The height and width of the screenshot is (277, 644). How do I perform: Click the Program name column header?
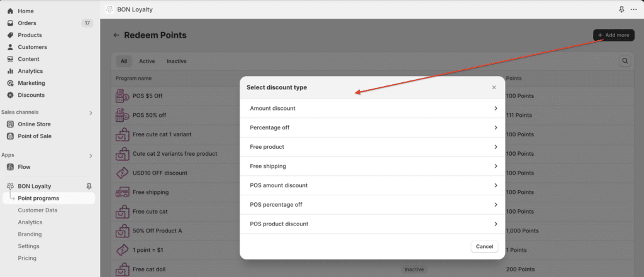[133, 78]
